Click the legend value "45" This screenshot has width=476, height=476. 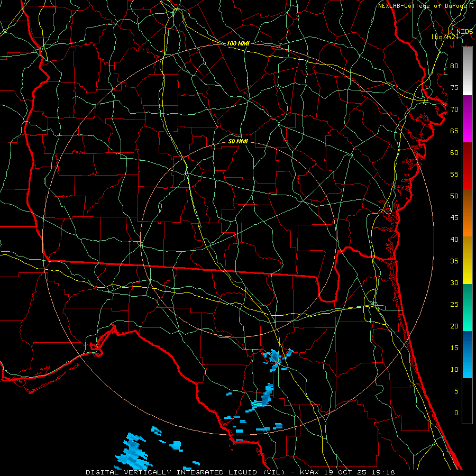[x=454, y=218]
